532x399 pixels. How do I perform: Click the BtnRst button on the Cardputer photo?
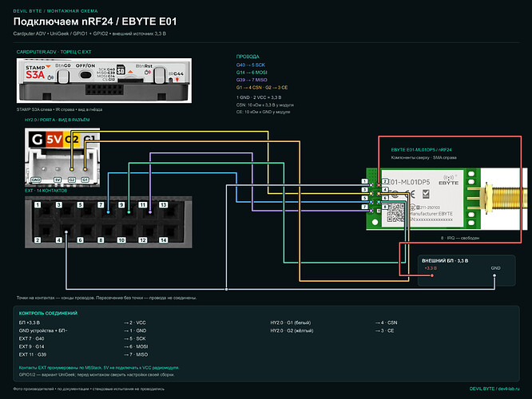click(x=159, y=73)
